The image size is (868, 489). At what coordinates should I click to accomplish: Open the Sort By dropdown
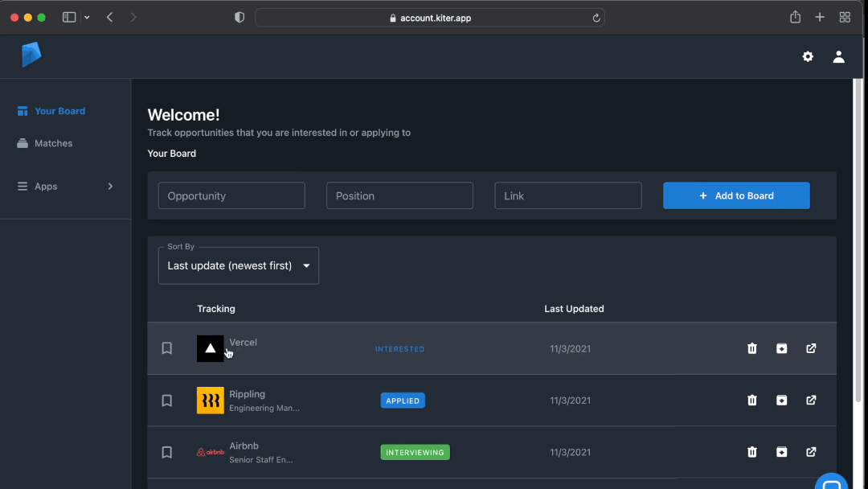(239, 265)
